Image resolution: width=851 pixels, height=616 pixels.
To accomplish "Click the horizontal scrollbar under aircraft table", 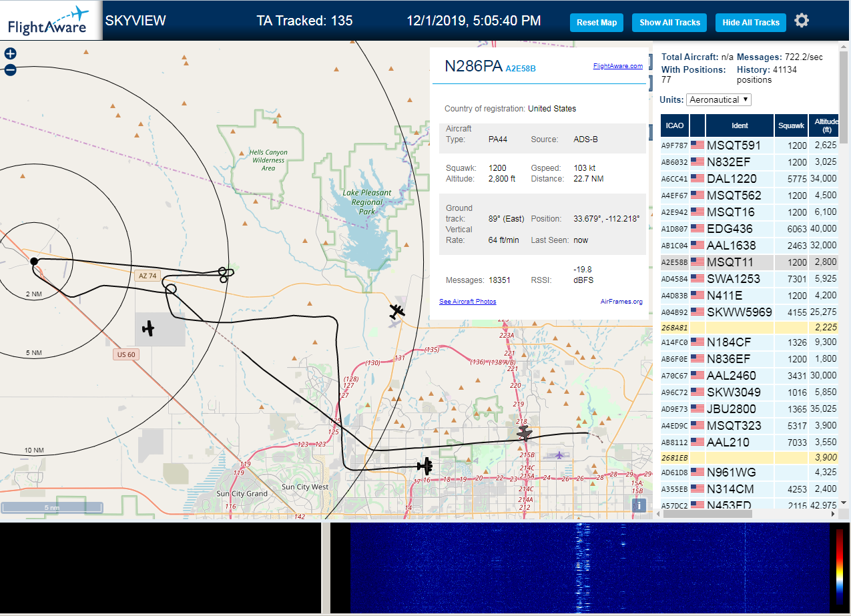I will 706,514.
